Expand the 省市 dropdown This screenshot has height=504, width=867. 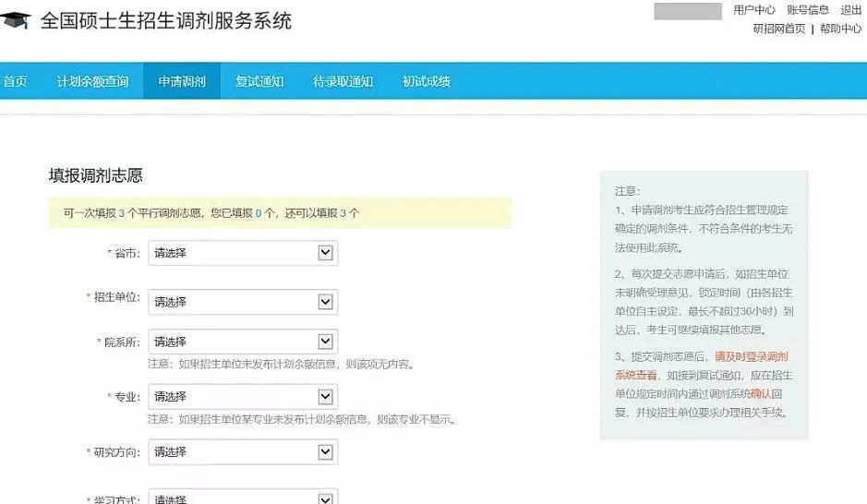243,253
